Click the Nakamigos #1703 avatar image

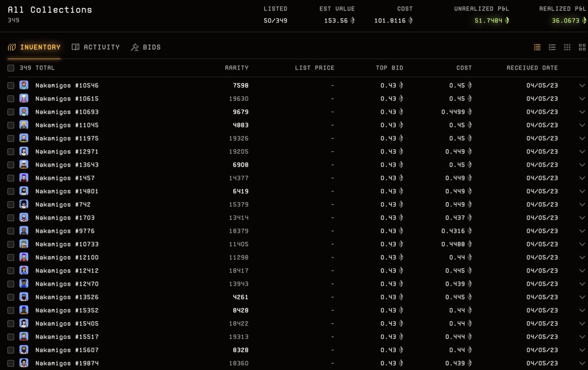24,217
